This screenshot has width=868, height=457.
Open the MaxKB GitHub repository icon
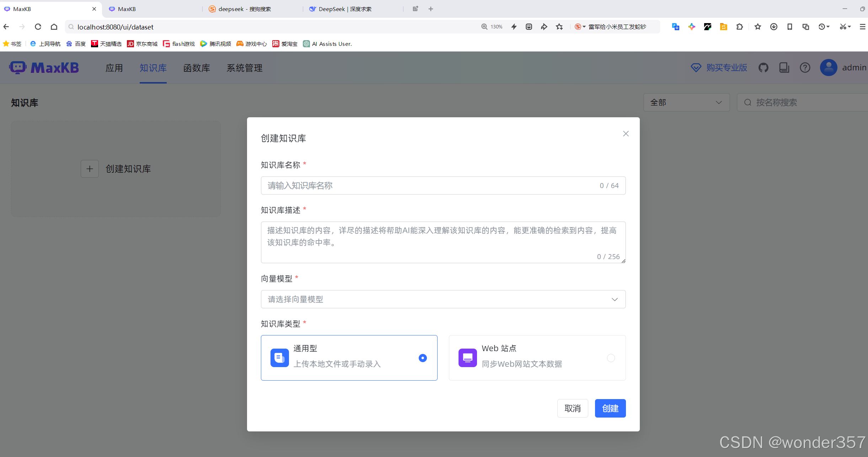pyautogui.click(x=764, y=68)
